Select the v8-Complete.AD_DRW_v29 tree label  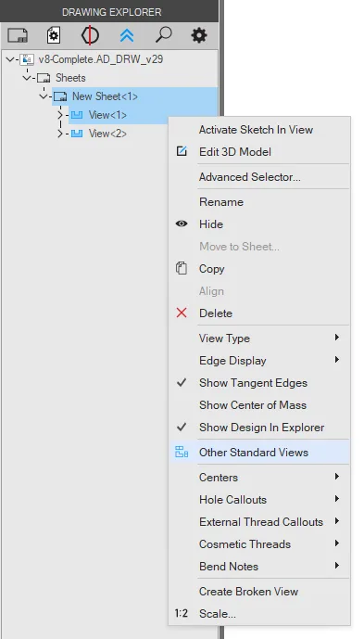(x=101, y=59)
